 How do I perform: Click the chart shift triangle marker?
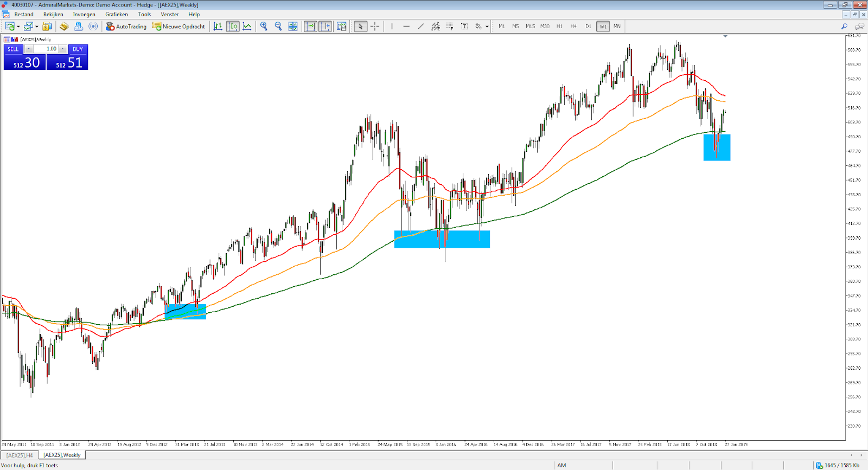[x=725, y=36]
